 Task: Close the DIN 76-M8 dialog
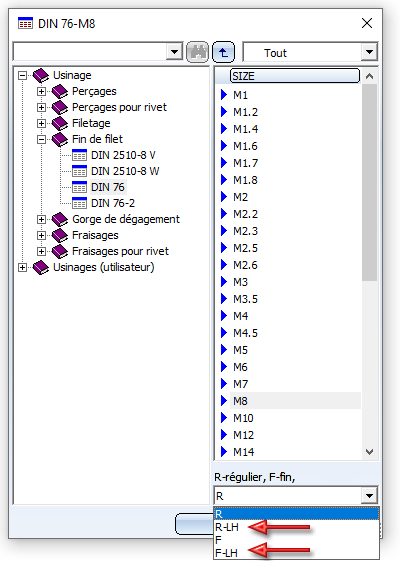(367, 23)
